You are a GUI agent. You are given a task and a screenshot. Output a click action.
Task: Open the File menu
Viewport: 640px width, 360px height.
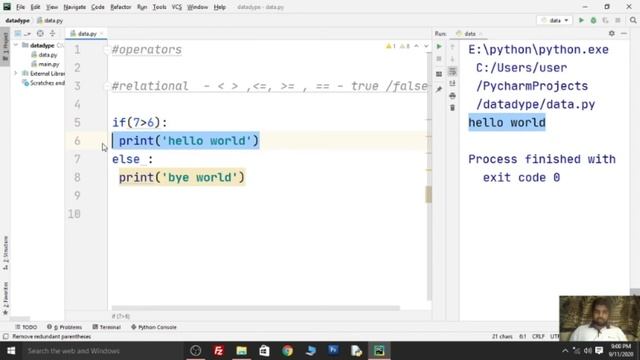pos(20,7)
